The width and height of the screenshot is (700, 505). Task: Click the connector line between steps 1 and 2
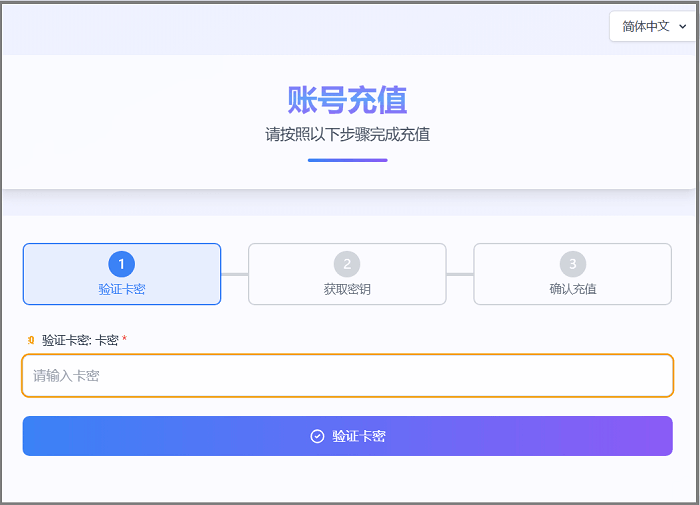(234, 274)
